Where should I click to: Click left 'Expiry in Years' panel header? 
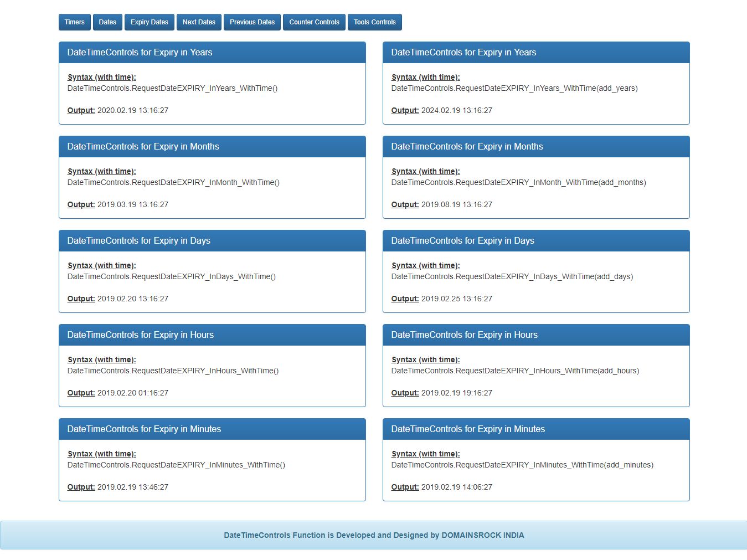click(212, 53)
